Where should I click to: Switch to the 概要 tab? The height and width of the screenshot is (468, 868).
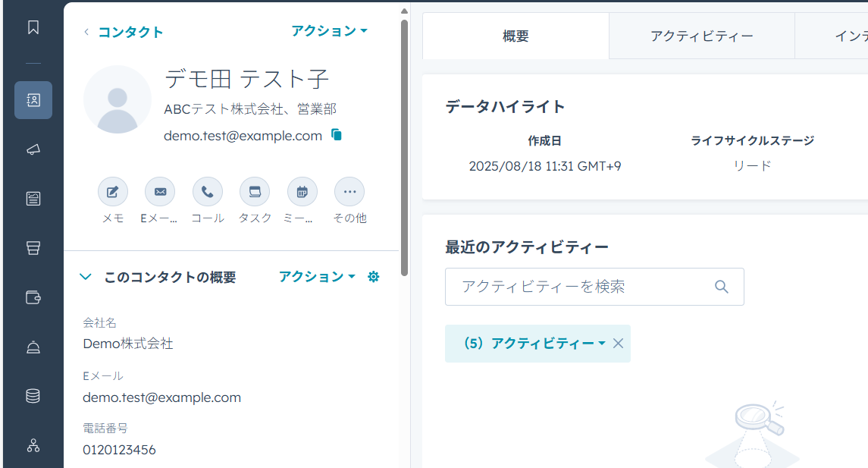pyautogui.click(x=515, y=36)
